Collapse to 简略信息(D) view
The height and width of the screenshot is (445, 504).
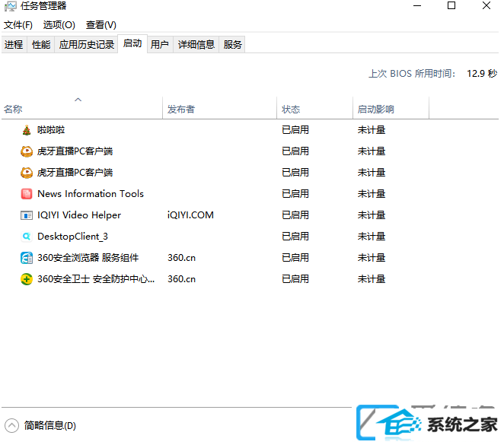coord(40,426)
